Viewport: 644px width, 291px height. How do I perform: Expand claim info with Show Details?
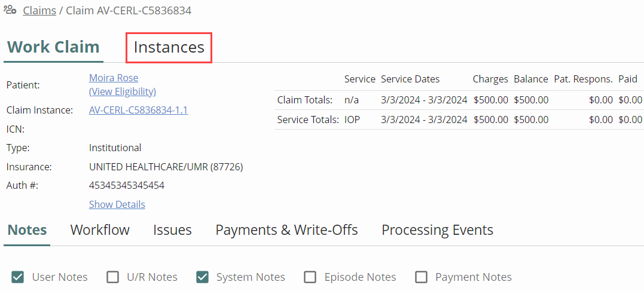[117, 204]
